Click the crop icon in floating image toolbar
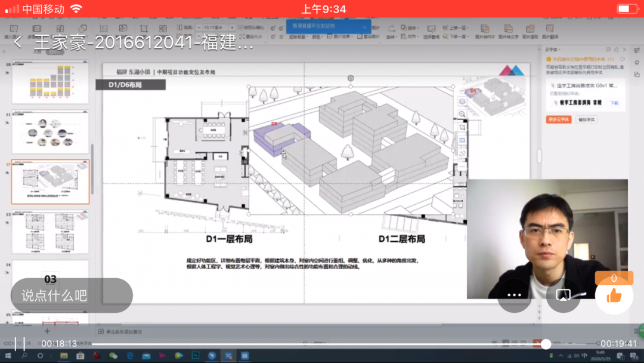Image resolution: width=644 pixels, height=363 pixels. [x=462, y=127]
